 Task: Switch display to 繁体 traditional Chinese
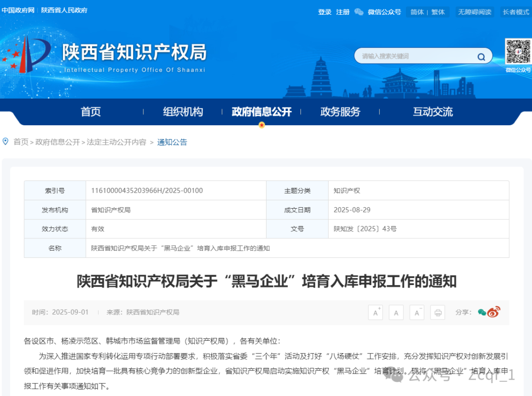438,12
